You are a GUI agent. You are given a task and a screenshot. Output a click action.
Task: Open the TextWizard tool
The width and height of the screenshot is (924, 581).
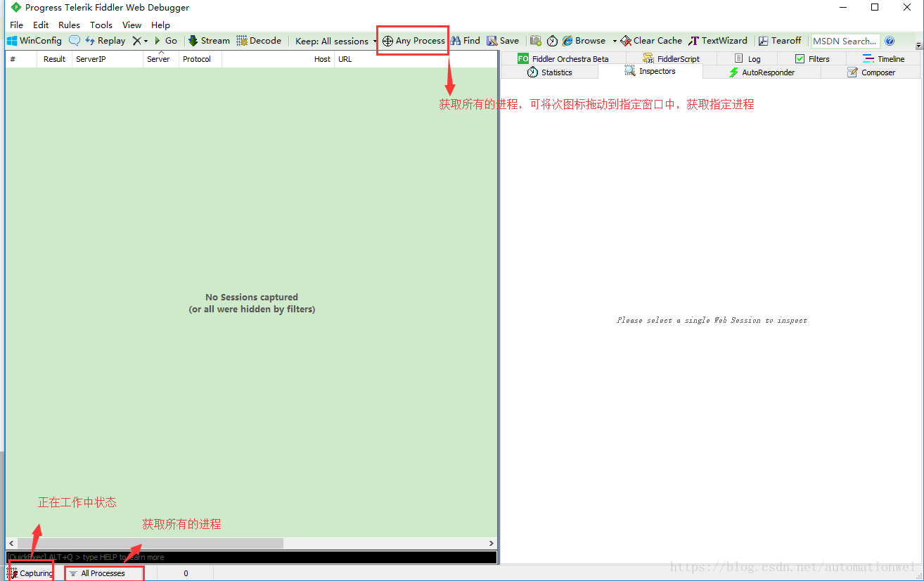[x=718, y=41]
